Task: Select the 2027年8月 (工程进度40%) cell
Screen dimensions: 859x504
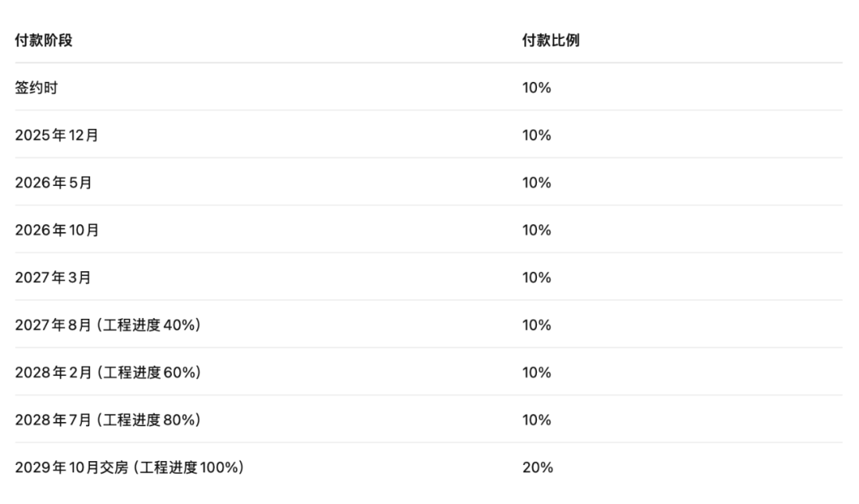Action: pos(107,325)
